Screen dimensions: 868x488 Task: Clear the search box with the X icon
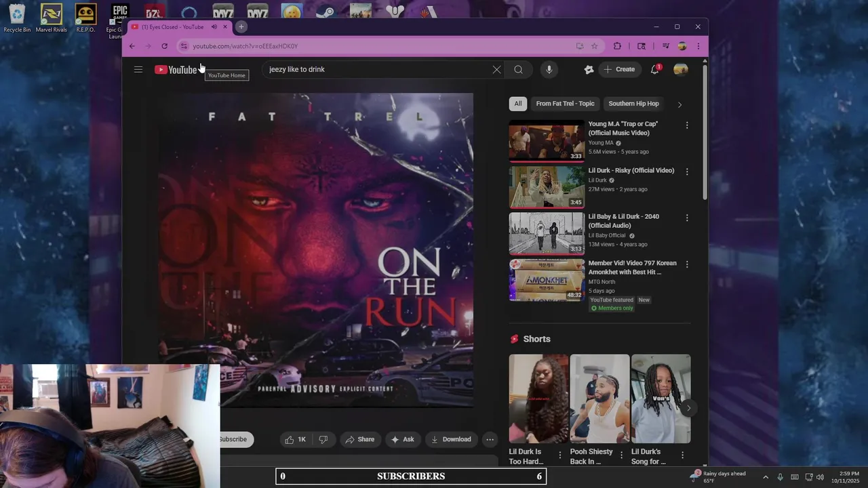496,69
